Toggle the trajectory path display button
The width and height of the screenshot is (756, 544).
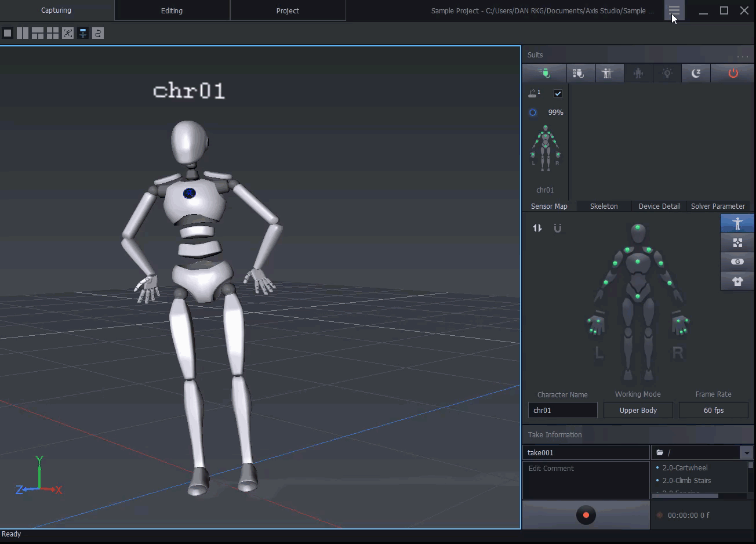pos(98,34)
